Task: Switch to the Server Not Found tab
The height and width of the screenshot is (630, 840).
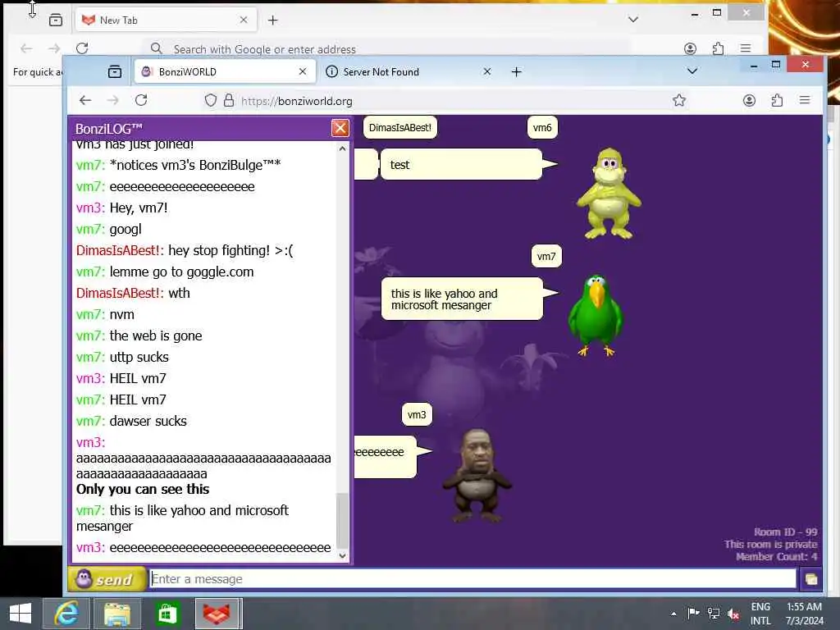Action: 407,72
